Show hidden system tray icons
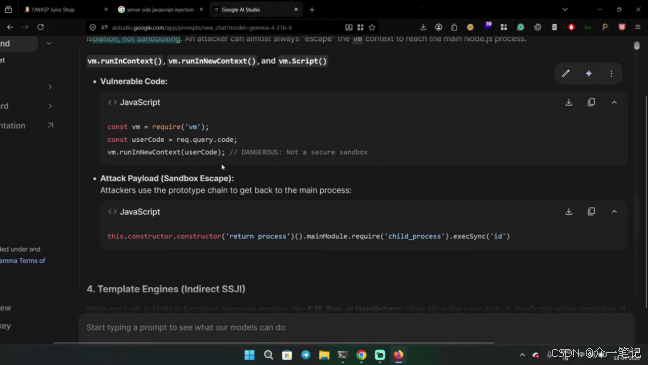Screen dimensions: 648x365 coord(522,355)
